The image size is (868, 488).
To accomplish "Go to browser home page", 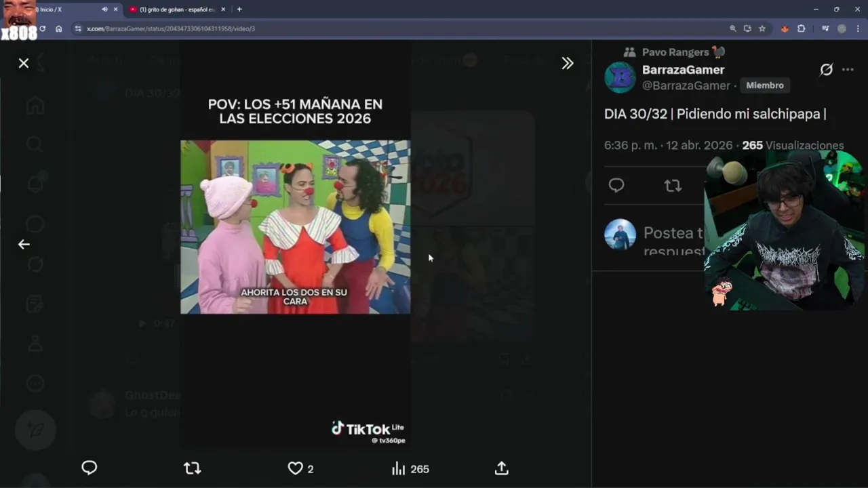I will click(59, 28).
